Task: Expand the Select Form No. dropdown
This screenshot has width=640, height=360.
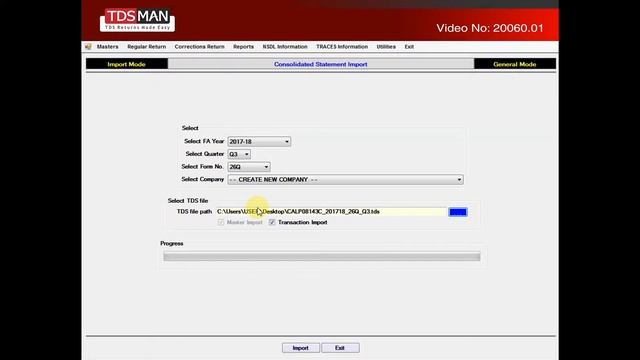Action: tap(266, 167)
